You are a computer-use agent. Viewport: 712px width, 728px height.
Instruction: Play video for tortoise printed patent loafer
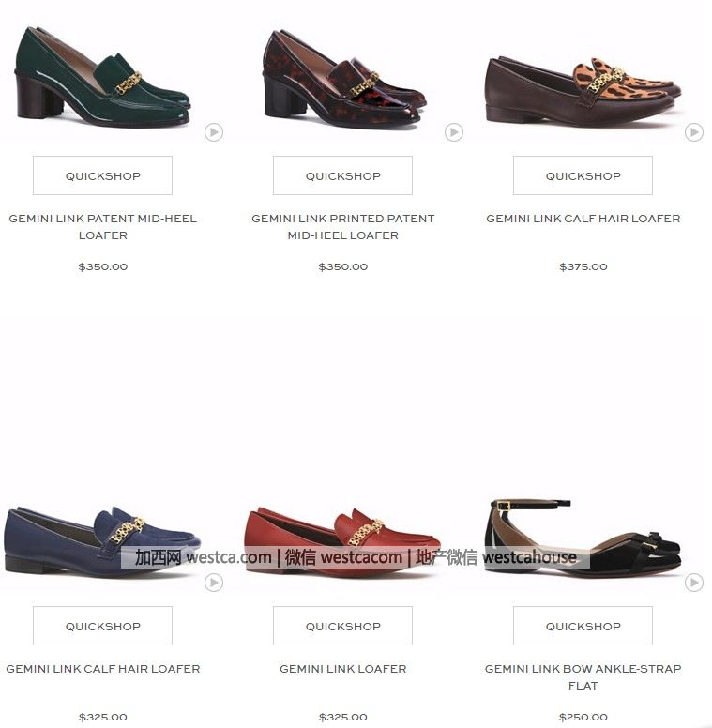click(x=453, y=132)
